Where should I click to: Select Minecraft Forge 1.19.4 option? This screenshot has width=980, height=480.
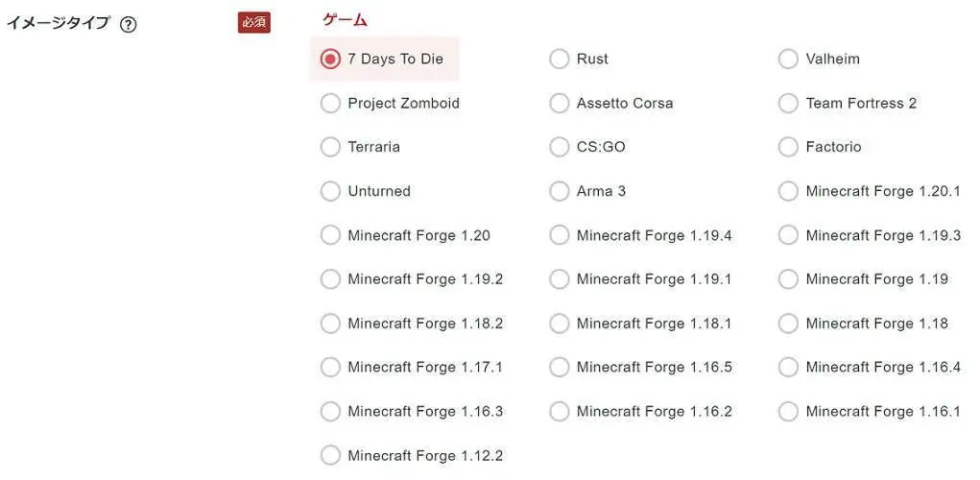click(560, 236)
